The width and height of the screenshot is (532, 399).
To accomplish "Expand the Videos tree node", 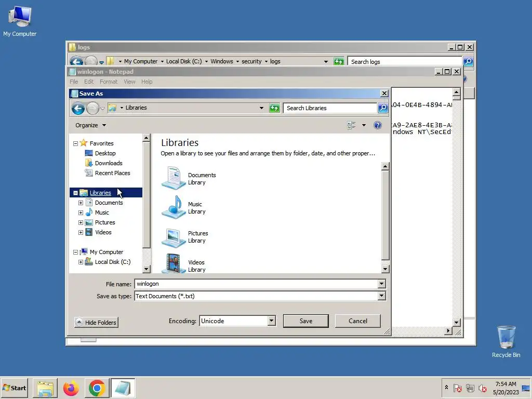I will [81, 232].
